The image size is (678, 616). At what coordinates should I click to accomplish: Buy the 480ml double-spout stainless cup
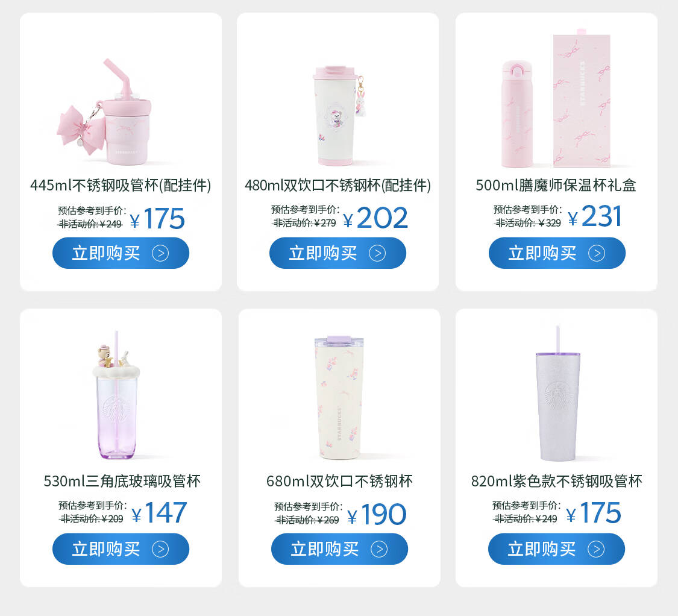point(337,253)
